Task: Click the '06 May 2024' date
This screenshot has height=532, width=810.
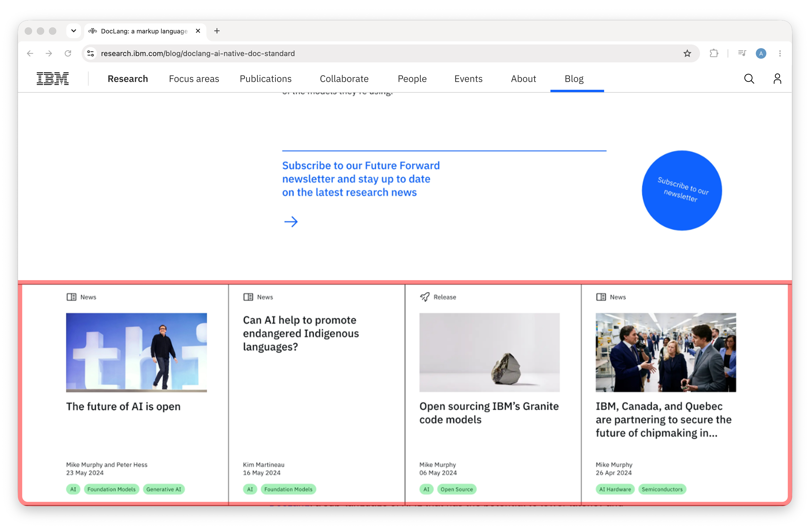Action: coord(438,473)
